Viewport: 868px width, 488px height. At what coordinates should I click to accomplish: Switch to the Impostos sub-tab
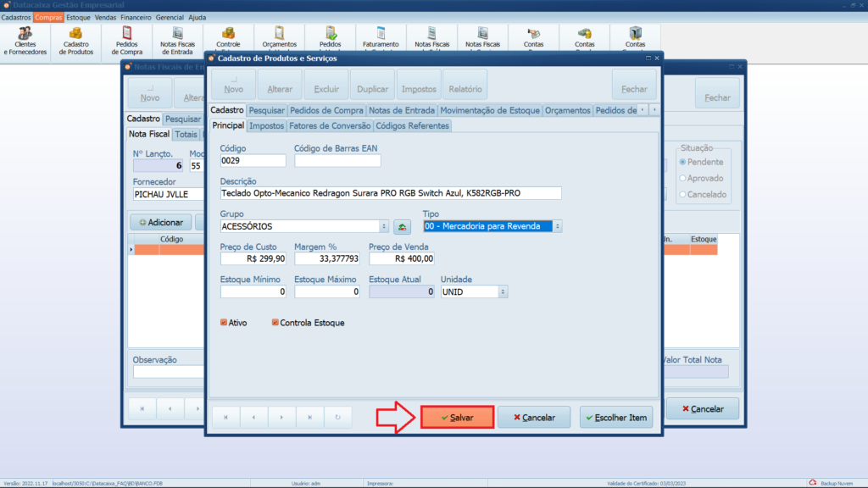[x=266, y=125]
